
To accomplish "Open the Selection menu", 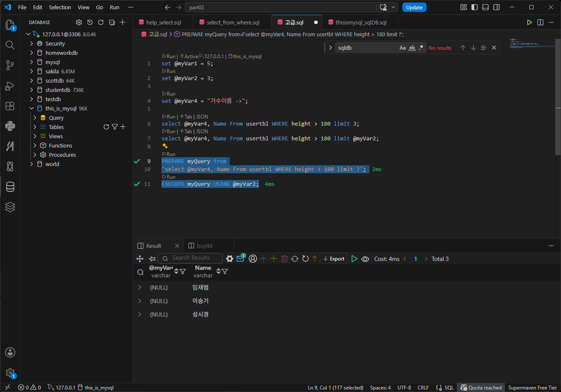I will point(60,7).
